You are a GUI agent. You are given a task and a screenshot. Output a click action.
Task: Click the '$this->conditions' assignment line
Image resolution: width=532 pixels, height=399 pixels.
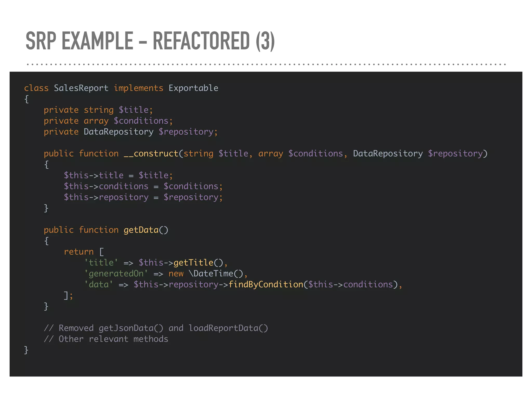[143, 186]
